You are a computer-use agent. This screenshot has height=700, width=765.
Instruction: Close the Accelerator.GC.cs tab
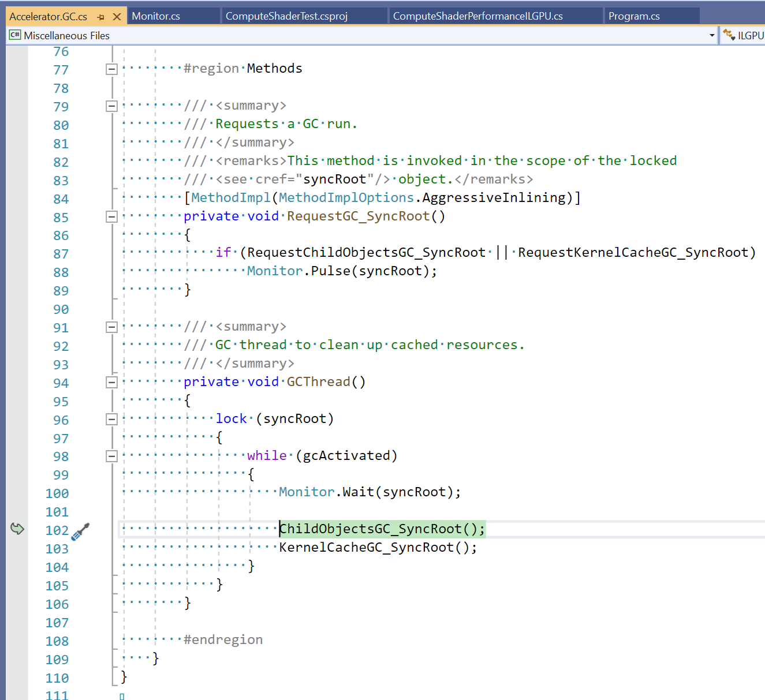click(117, 17)
